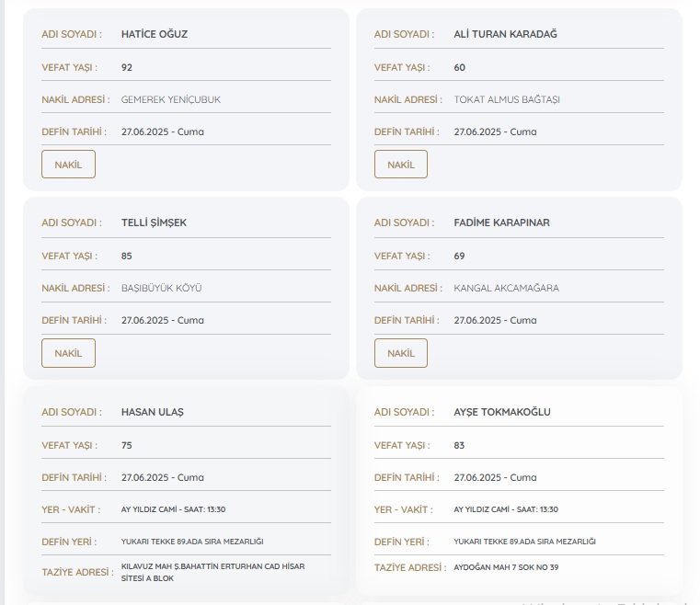Image resolution: width=700 pixels, height=605 pixels.
Task: Click the NAKİL button for Telli Şimşek
Action: (68, 353)
